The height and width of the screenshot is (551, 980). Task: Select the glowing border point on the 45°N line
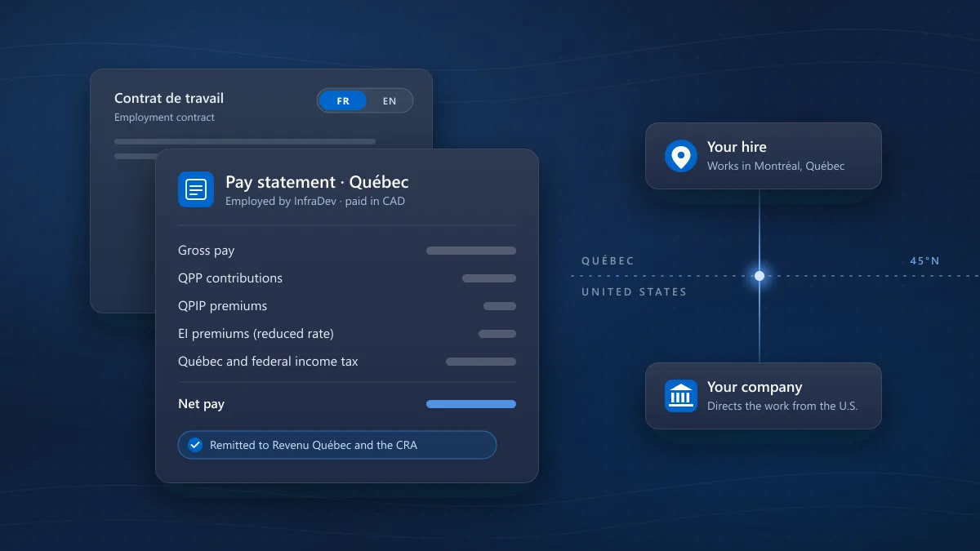click(x=759, y=276)
